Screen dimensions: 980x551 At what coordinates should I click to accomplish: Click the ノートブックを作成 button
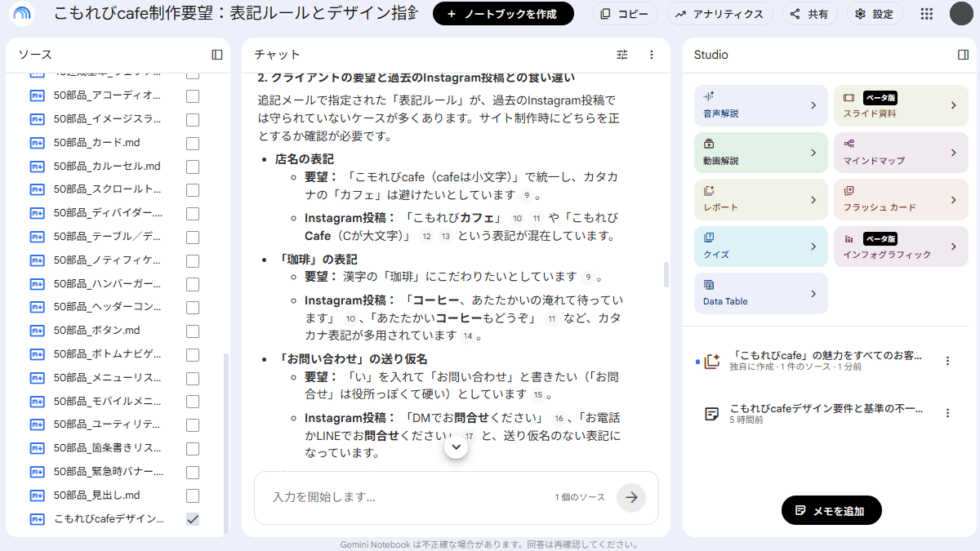(x=503, y=14)
